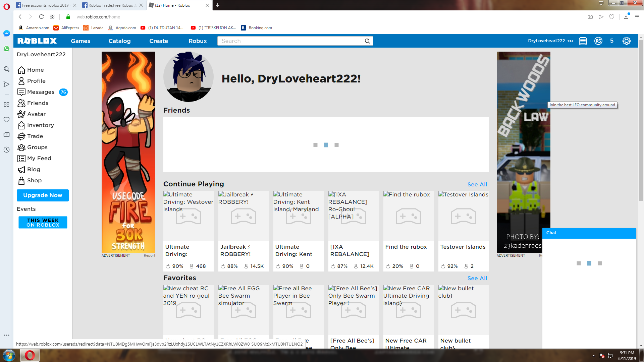This screenshot has width=644, height=362.
Task: Open the Robux menu item
Action: [198, 41]
